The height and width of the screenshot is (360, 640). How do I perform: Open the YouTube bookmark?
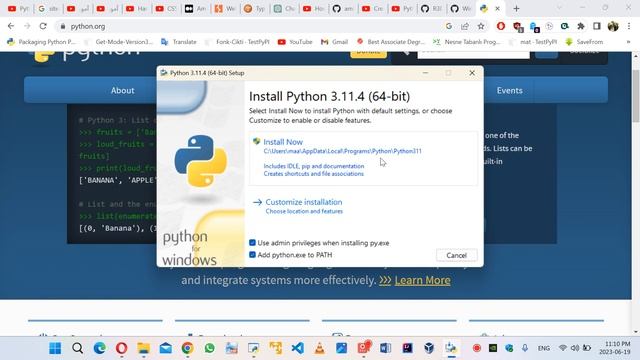(295, 42)
